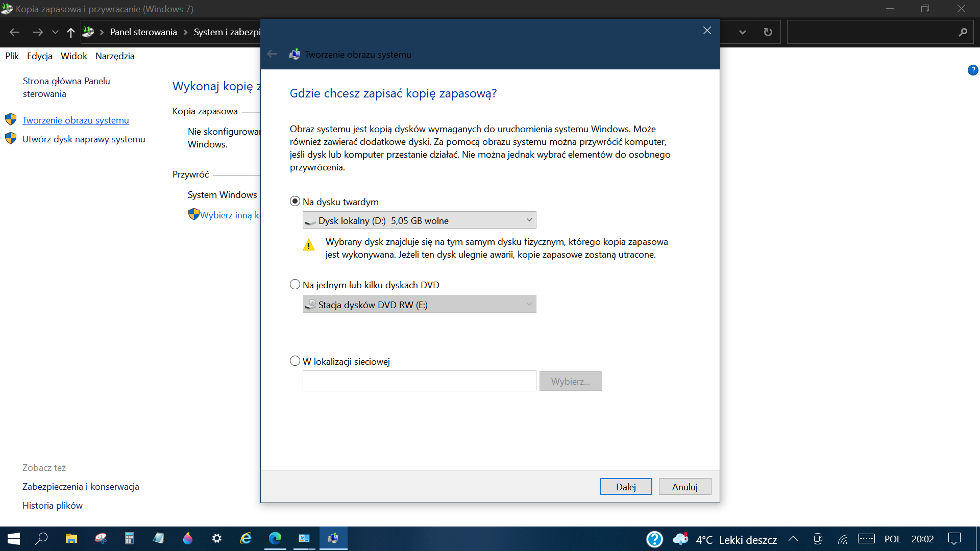Click the back arrow in the system image wizard
The width and height of the screenshot is (980, 551).
[272, 54]
